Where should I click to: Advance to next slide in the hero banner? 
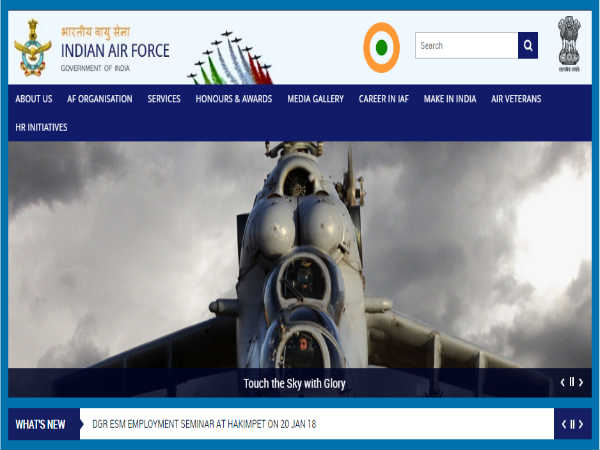point(581,382)
